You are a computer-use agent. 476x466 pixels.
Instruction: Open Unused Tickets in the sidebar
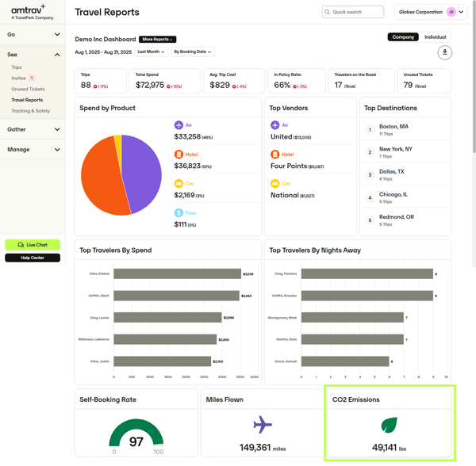(x=28, y=89)
